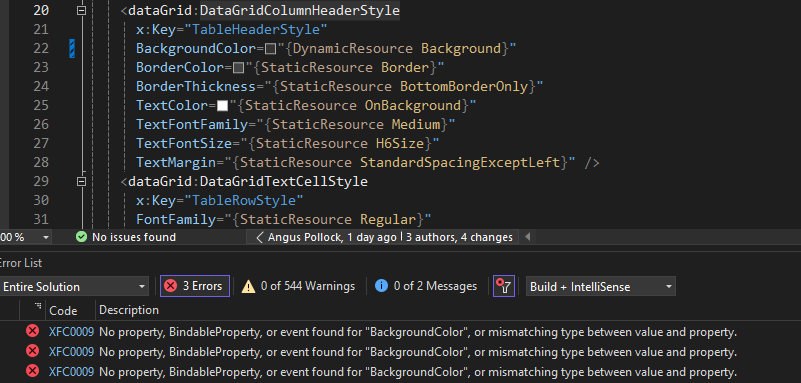Sort by the Code column header
The width and height of the screenshot is (801, 383).
pos(63,310)
